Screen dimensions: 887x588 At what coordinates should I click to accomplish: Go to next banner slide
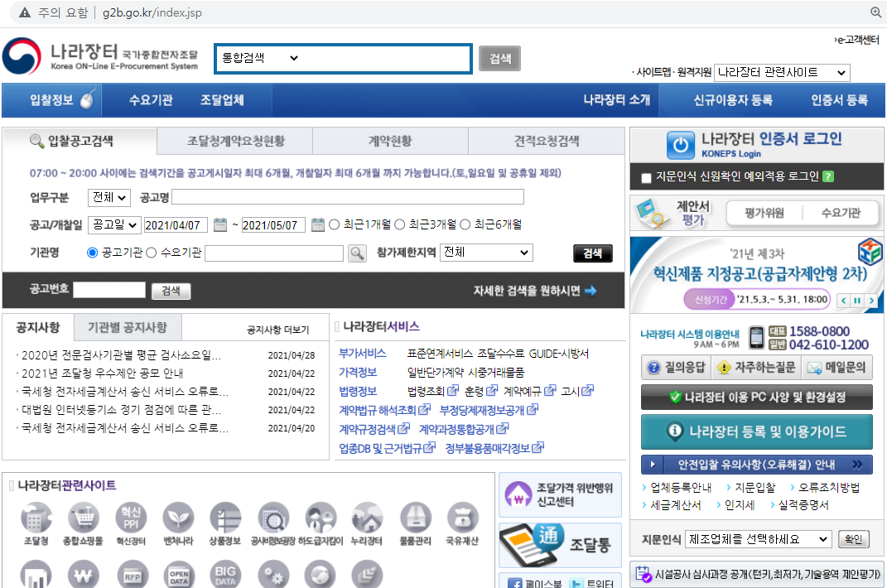click(871, 301)
